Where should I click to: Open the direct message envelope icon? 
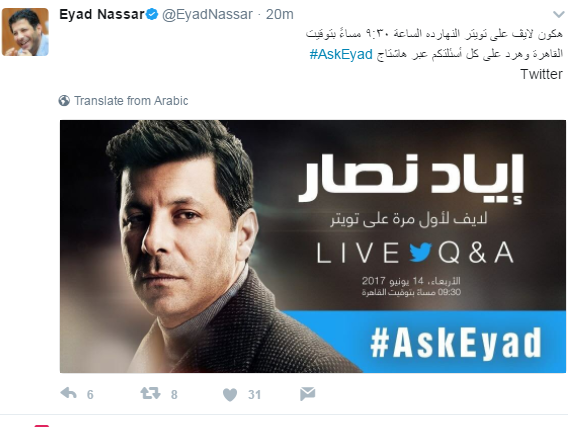[308, 394]
